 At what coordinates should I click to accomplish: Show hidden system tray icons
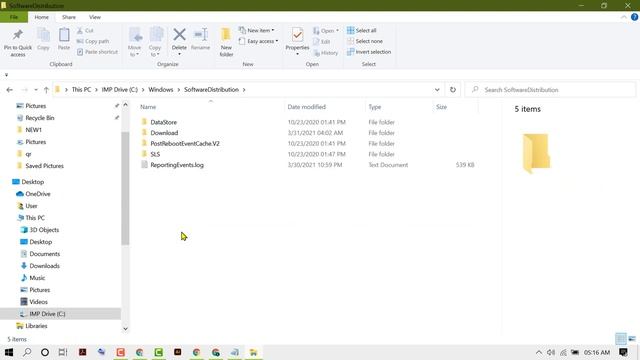tap(539, 353)
